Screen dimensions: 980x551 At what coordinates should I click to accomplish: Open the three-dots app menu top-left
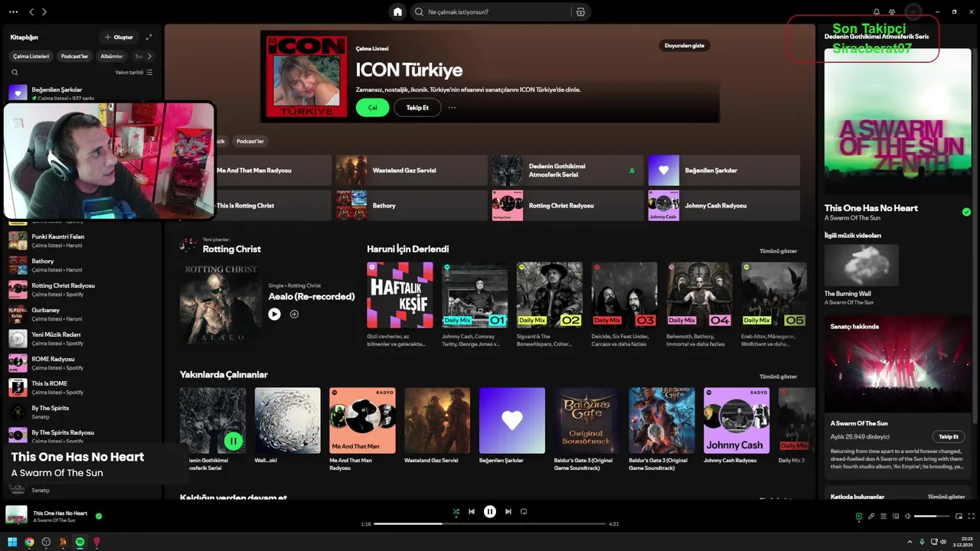click(13, 11)
